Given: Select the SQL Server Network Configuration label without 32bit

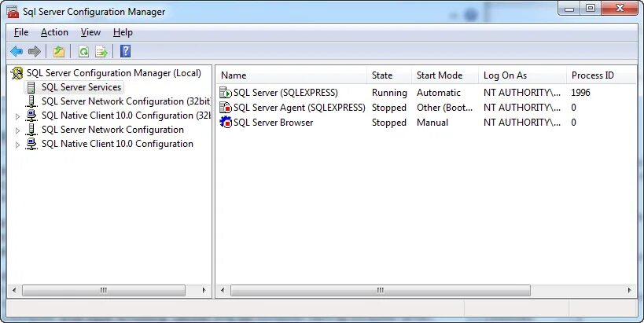Looking at the screenshot, I should coord(112,130).
